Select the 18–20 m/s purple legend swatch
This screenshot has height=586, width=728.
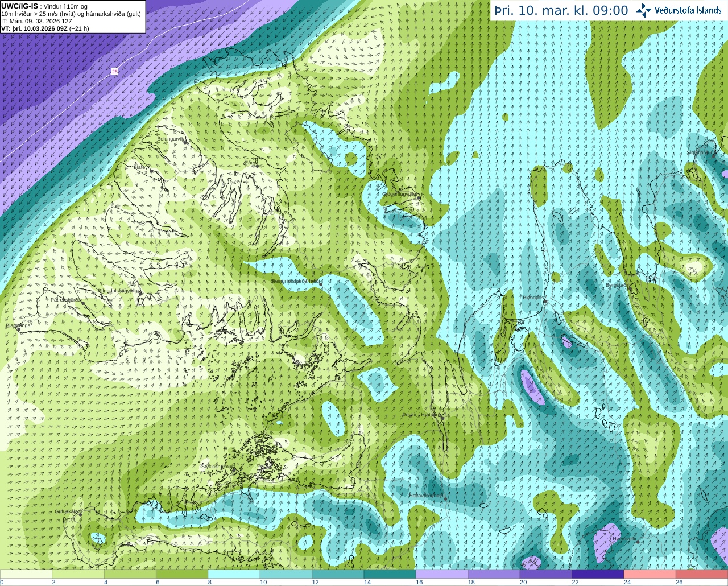pos(494,574)
